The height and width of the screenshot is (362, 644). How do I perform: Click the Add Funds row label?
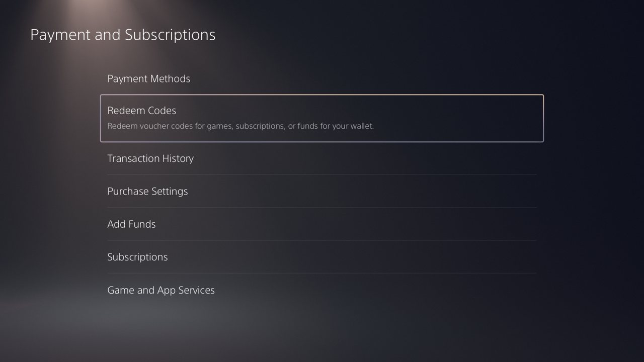(131, 224)
